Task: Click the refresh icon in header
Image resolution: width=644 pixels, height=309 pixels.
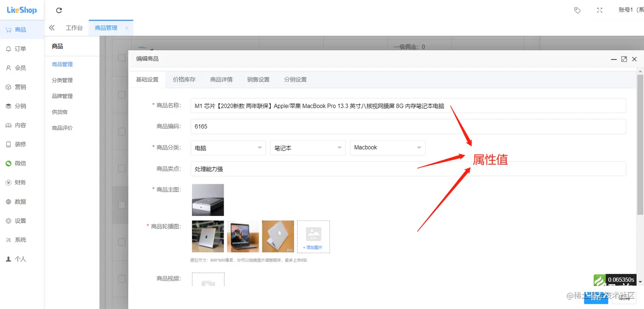Action: [59, 11]
